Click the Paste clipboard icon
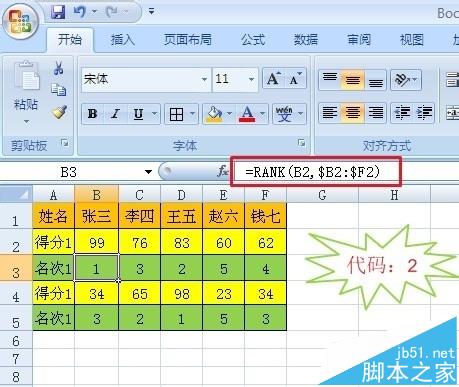The image size is (459, 387). [x=27, y=76]
